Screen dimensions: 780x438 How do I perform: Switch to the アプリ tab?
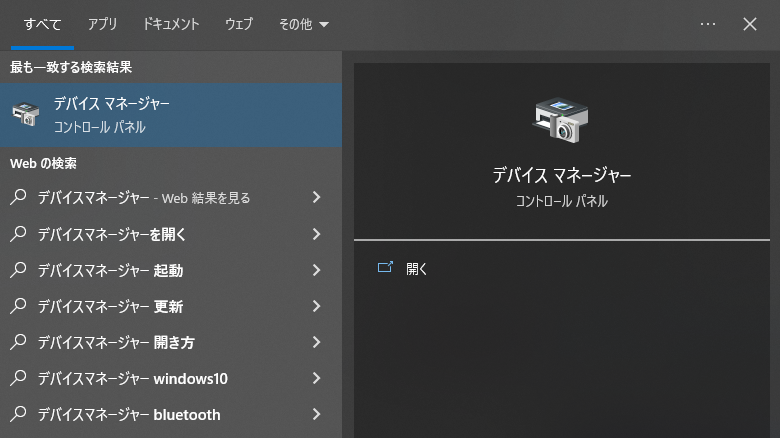[102, 24]
